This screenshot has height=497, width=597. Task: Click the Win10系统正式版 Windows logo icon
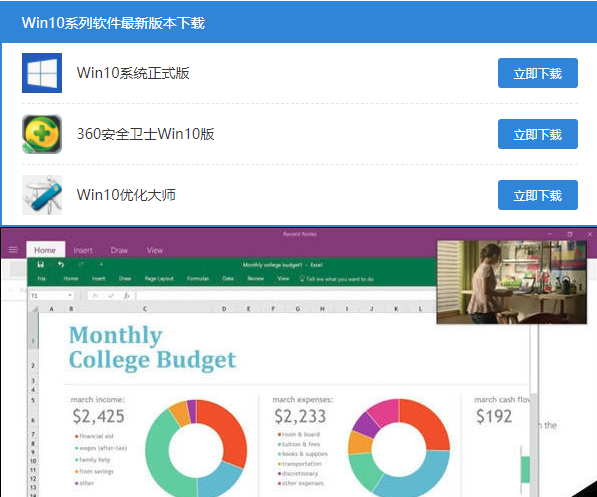coord(42,73)
